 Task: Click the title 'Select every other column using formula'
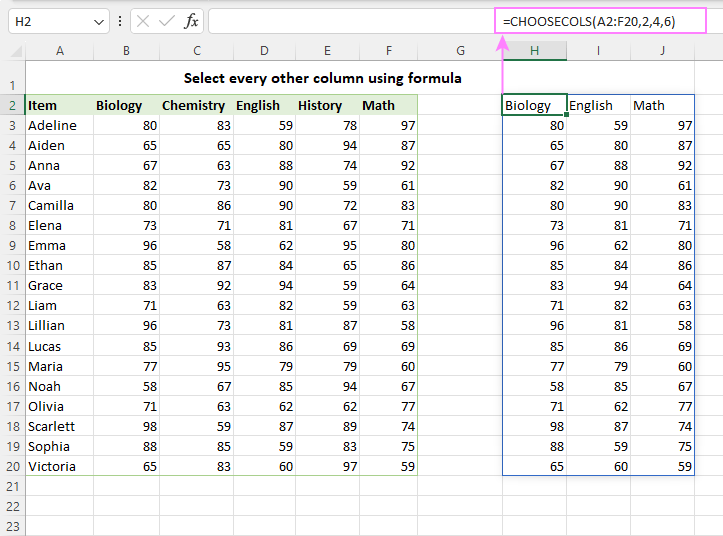[322, 78]
